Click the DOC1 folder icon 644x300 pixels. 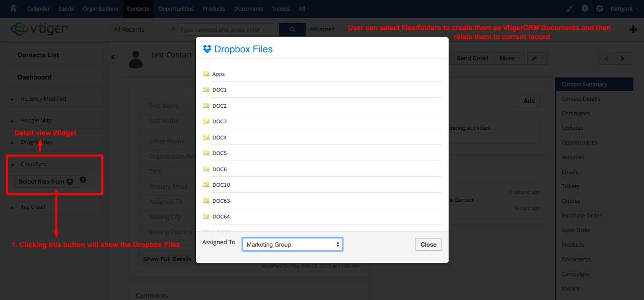(x=206, y=89)
